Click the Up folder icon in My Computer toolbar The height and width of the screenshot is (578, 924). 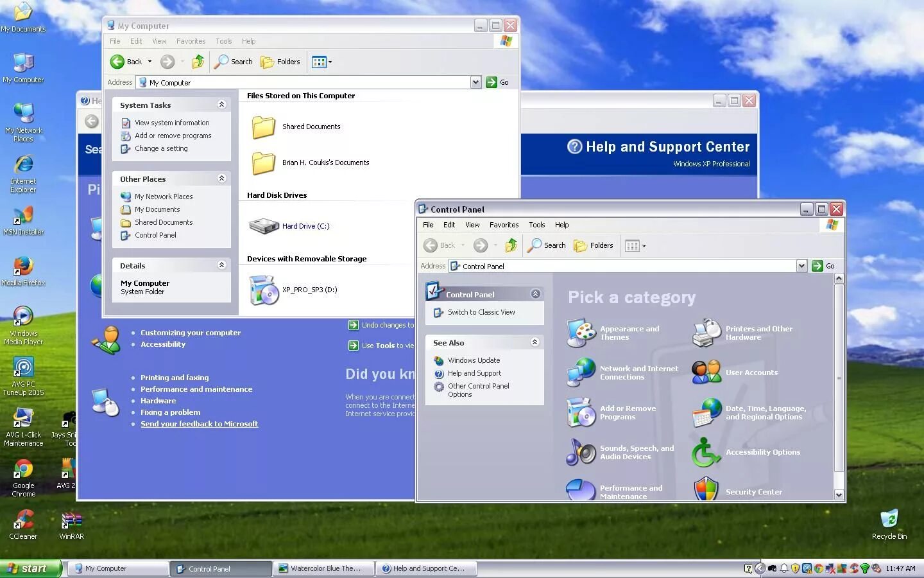(x=198, y=62)
